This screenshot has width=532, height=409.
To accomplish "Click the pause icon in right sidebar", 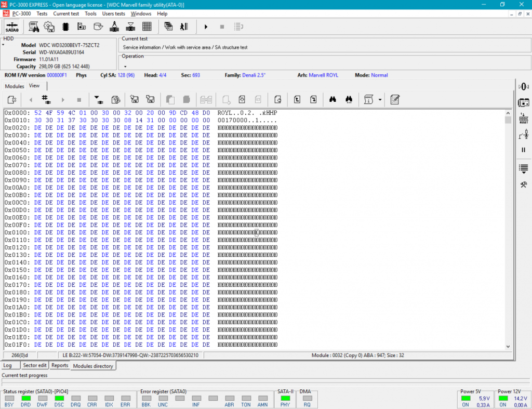I will [x=524, y=150].
